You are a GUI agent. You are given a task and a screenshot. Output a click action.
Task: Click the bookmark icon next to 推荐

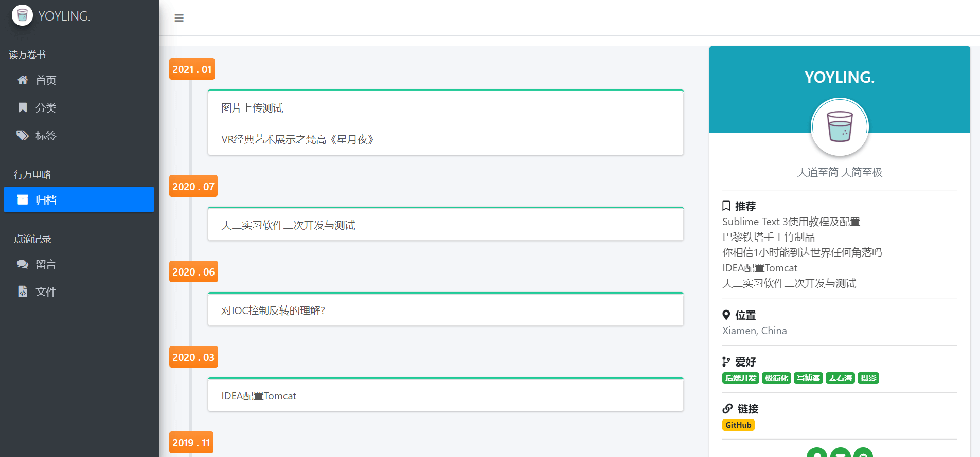(x=726, y=206)
